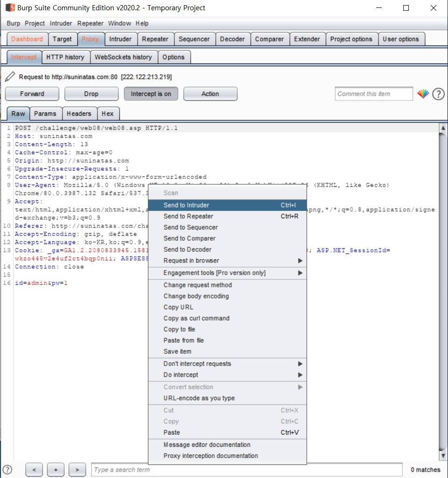Viewport: 448px width, 478px height.
Task: Select Copy to file
Action: click(x=227, y=329)
